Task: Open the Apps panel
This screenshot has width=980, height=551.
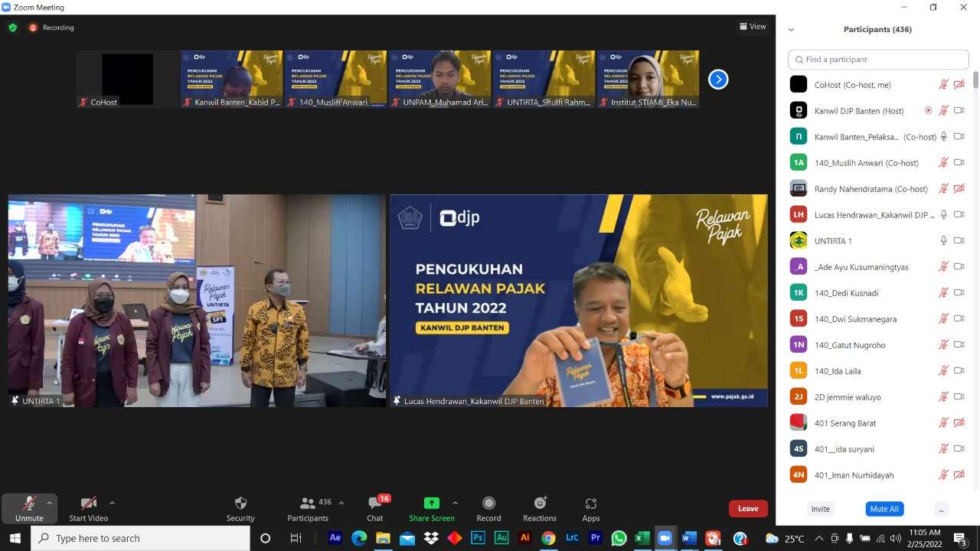Action: 591,503
